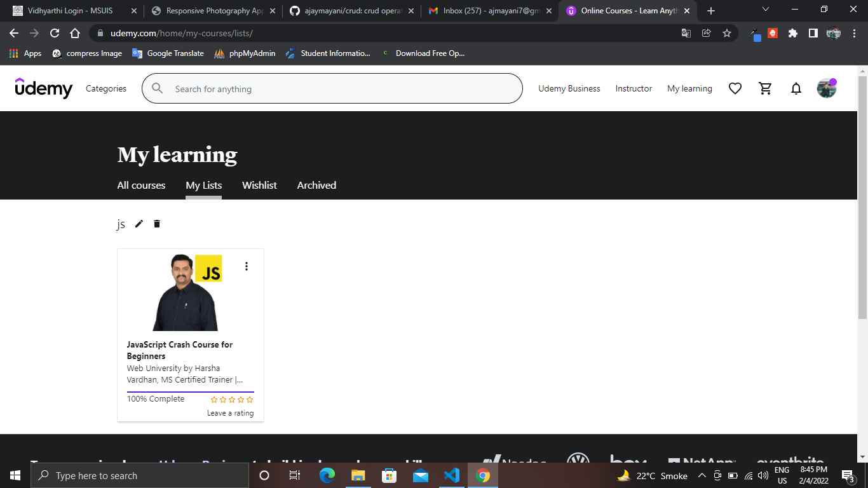
Task: Open a new browser tab
Action: 711,11
